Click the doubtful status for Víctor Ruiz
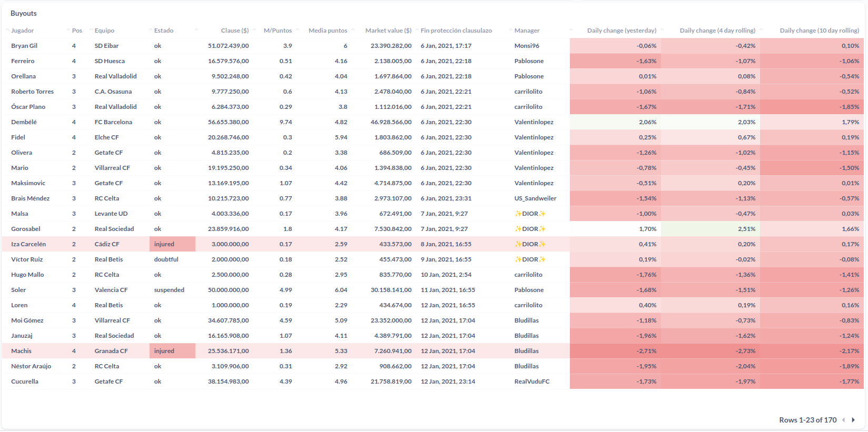The height and width of the screenshot is (432, 868). coord(166,259)
